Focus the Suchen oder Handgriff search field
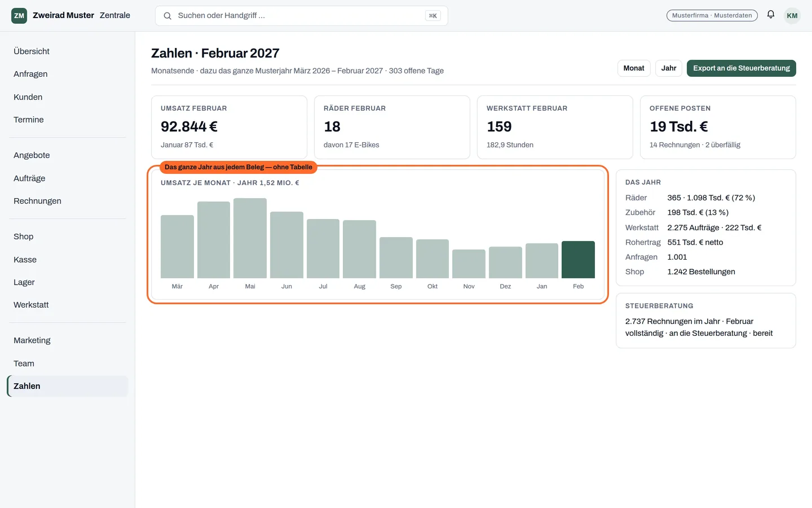Image resolution: width=812 pixels, height=508 pixels. (302, 16)
